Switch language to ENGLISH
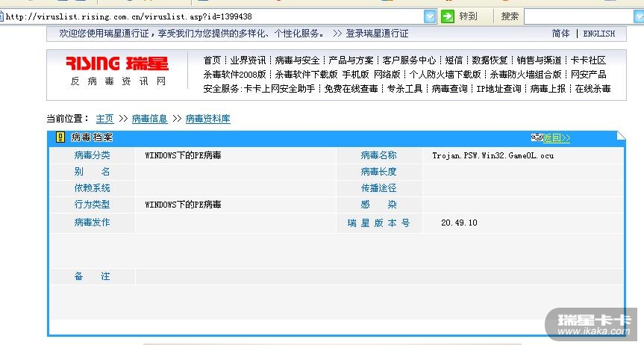The image size is (644, 345). click(x=598, y=34)
